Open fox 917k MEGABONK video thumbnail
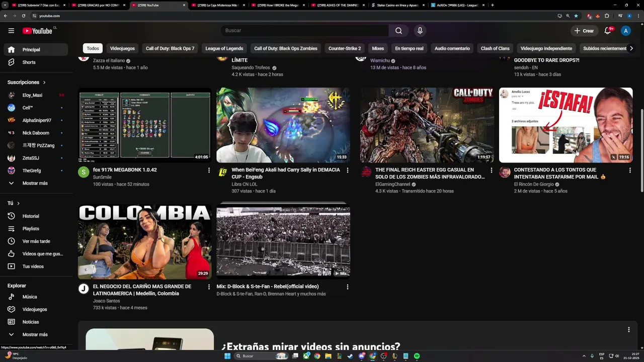644x362 pixels. point(144,125)
